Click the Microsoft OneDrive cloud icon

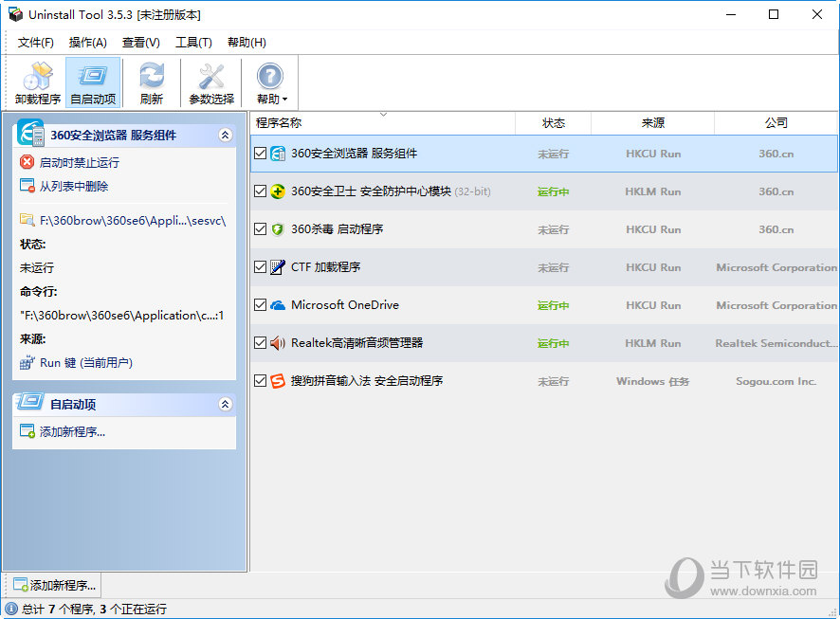pyautogui.click(x=278, y=305)
